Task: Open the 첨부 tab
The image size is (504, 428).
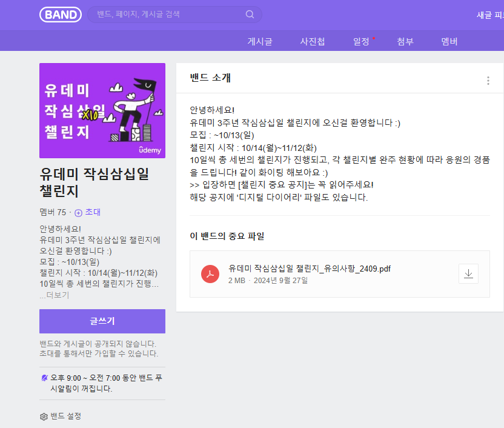Action: 405,41
